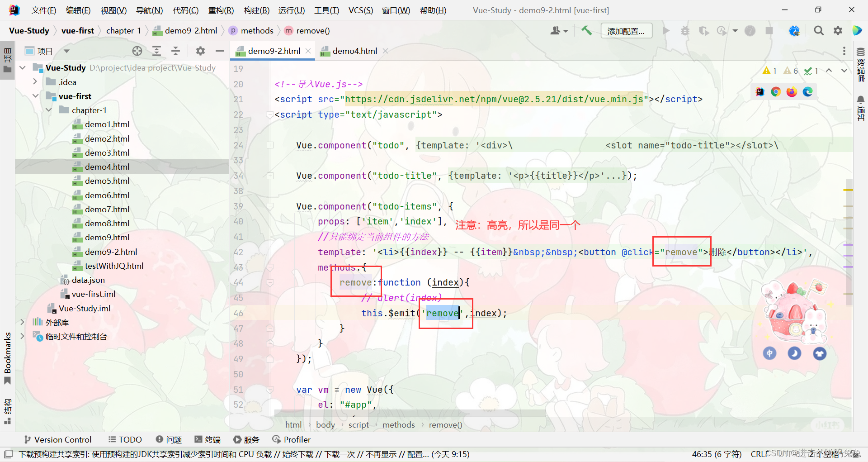Toggle tool window bars icon at bottom-left corner

[8, 454]
